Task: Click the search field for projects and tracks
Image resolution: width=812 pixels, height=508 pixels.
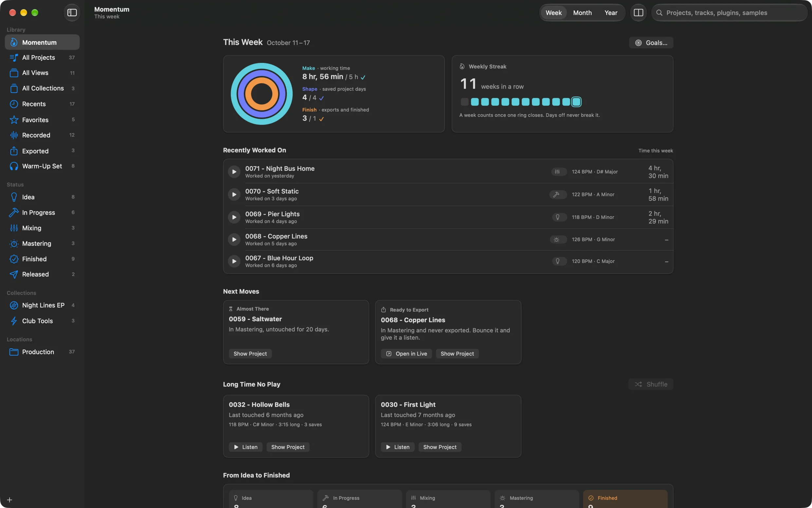Action: pyautogui.click(x=729, y=13)
